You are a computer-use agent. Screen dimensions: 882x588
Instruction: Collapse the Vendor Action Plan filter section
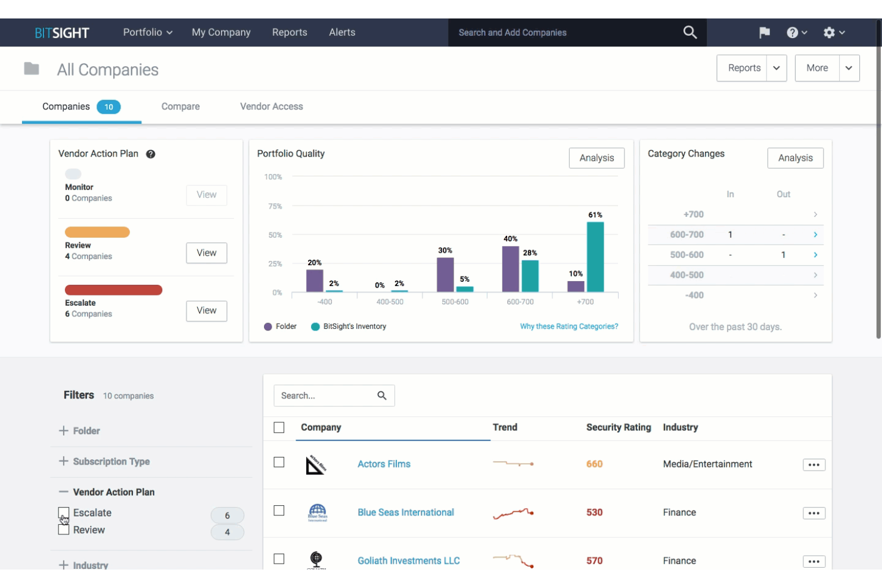click(x=63, y=491)
